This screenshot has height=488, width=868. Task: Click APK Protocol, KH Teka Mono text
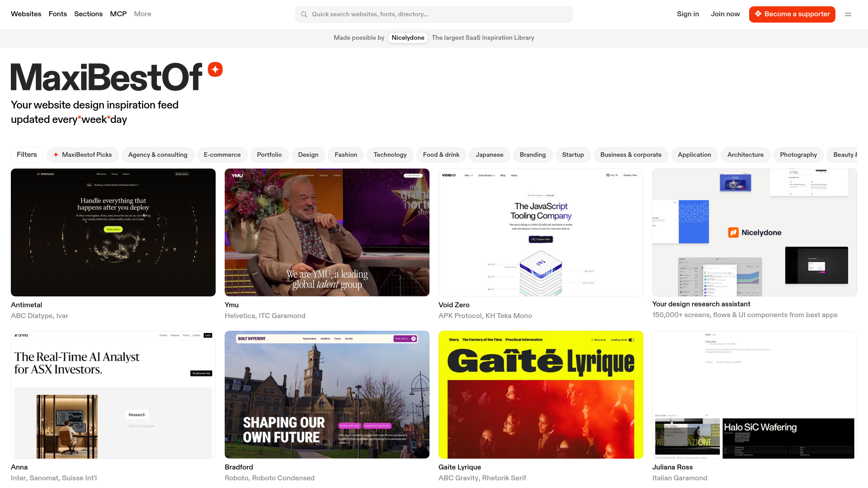(x=485, y=316)
